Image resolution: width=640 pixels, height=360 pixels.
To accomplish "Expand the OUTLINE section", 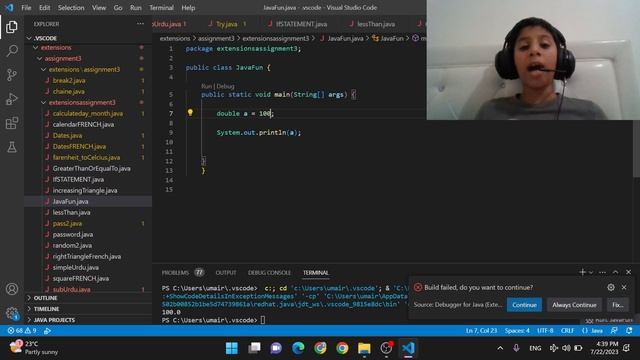I will point(45,298).
